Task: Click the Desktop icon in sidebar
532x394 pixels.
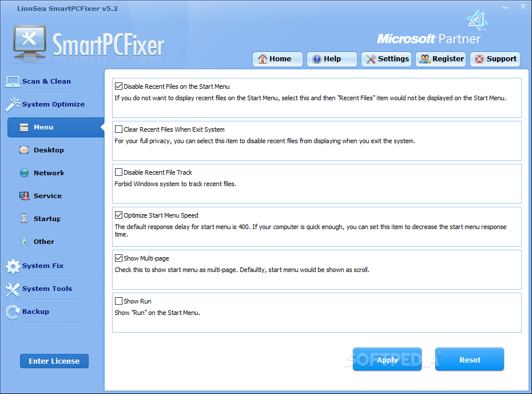Action: [24, 150]
